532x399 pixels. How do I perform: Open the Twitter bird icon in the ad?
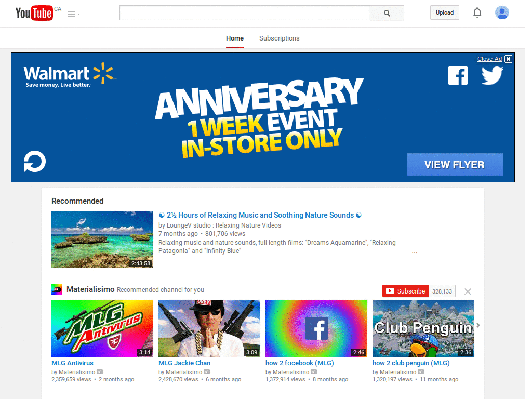click(x=492, y=75)
